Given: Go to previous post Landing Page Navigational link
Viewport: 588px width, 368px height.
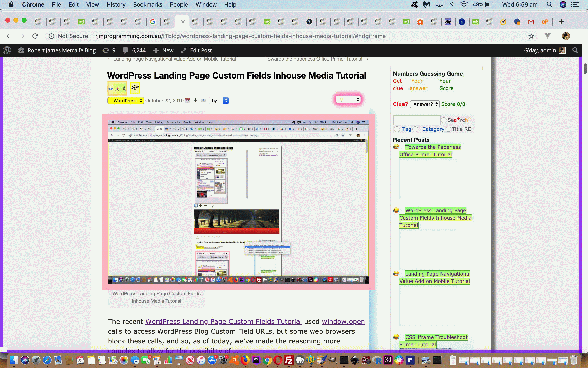Looking at the screenshot, I should coord(171,59).
